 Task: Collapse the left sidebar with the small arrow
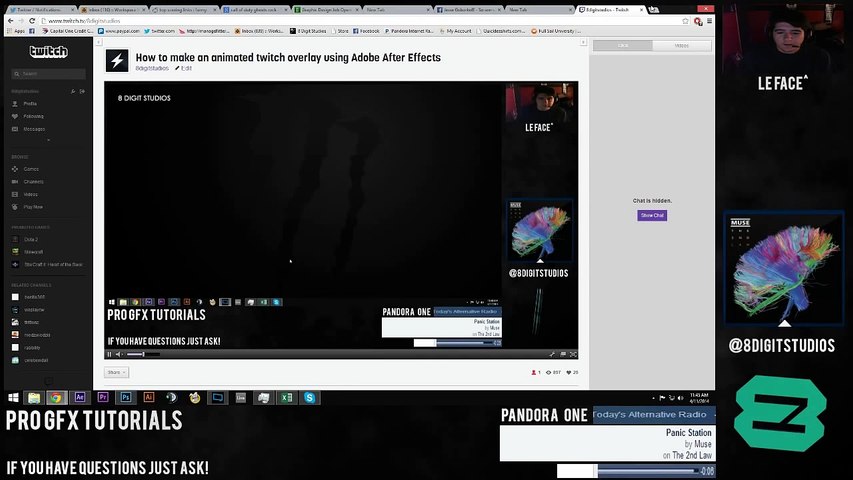pyautogui.click(x=98, y=42)
